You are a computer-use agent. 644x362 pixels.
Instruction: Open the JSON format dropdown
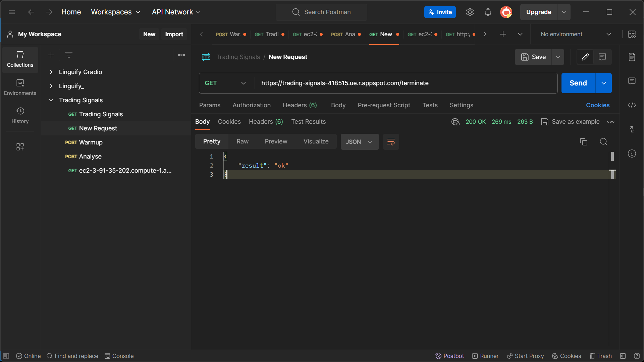pos(359,142)
